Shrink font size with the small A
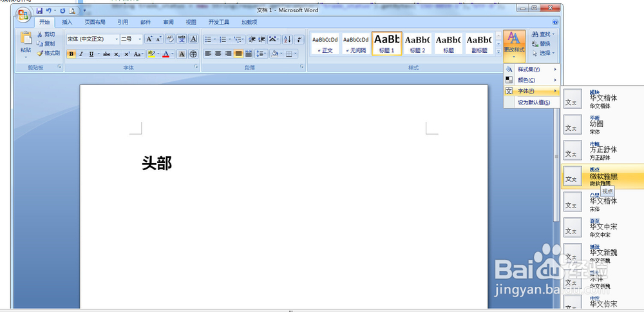The width and height of the screenshot is (644, 312). (x=158, y=39)
